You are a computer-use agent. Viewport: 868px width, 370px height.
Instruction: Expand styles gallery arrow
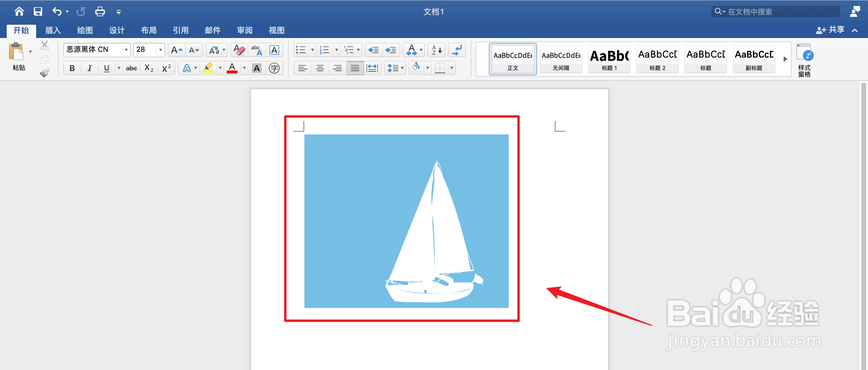coord(785,59)
